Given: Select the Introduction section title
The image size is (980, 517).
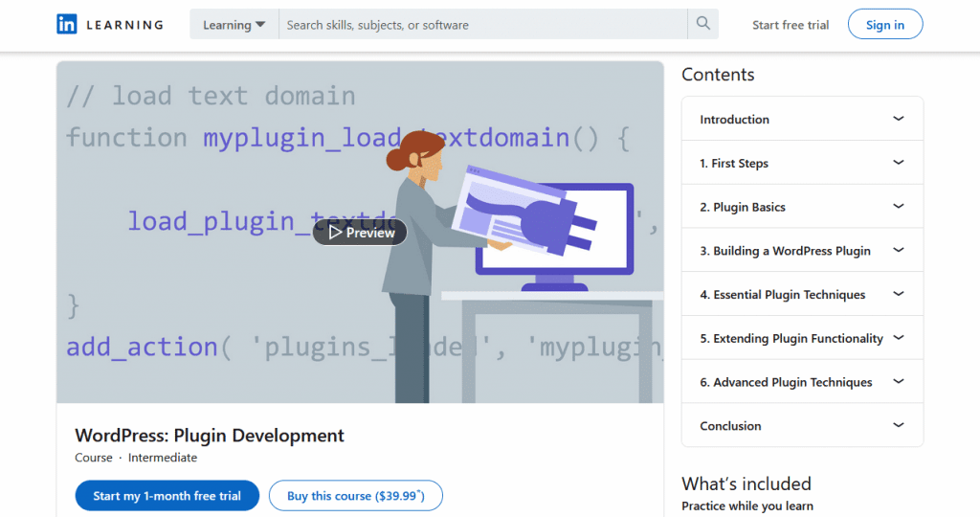Looking at the screenshot, I should click(x=734, y=120).
